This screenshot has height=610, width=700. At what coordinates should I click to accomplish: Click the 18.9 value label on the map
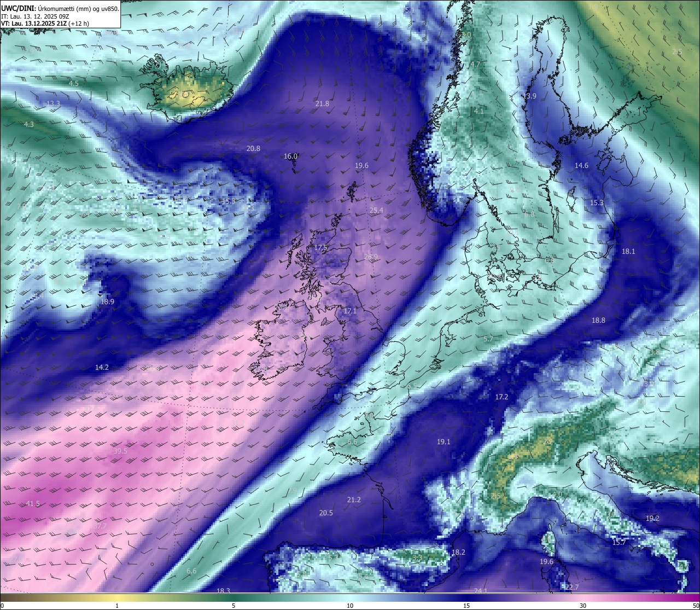(107, 301)
